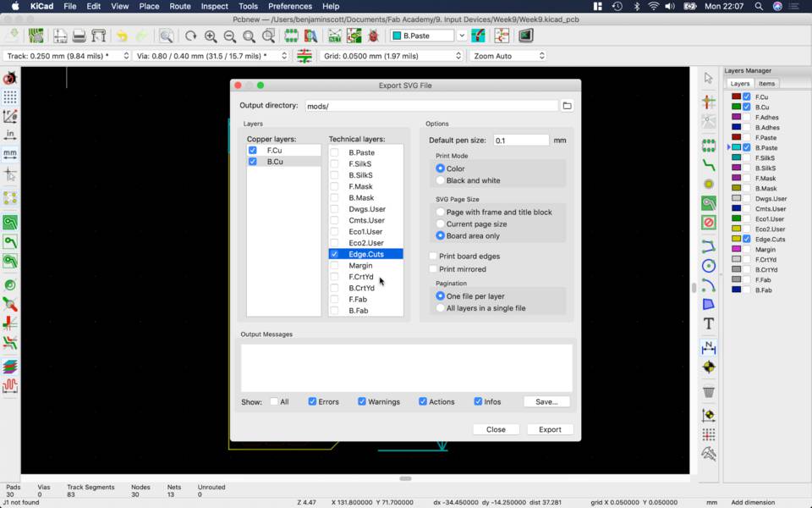812x508 pixels.
Task: Open B.Paste active layer selector
Action: point(428,36)
